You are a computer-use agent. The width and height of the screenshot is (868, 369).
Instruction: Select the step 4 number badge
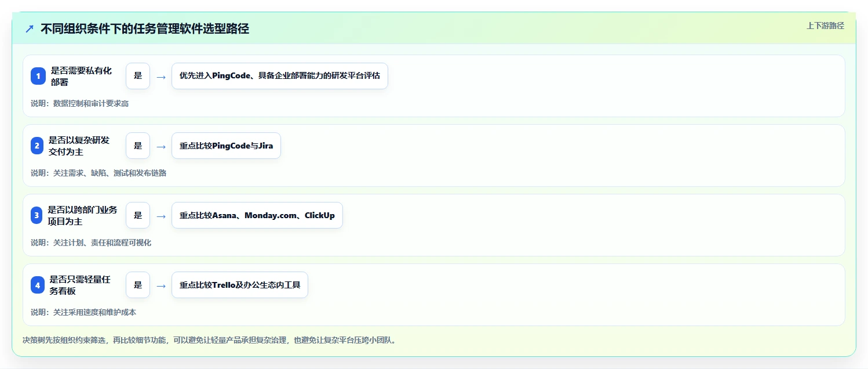click(38, 285)
